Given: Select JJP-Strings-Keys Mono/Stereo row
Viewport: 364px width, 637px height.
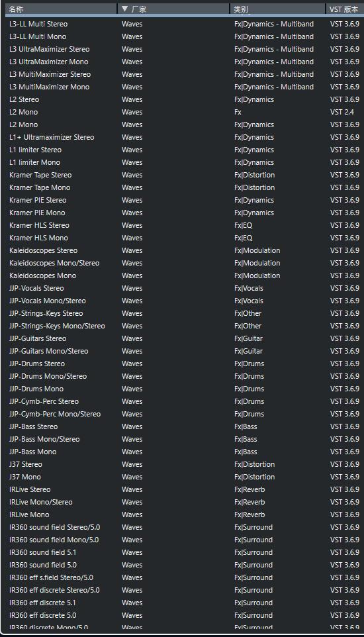Looking at the screenshot, I should [183, 326].
